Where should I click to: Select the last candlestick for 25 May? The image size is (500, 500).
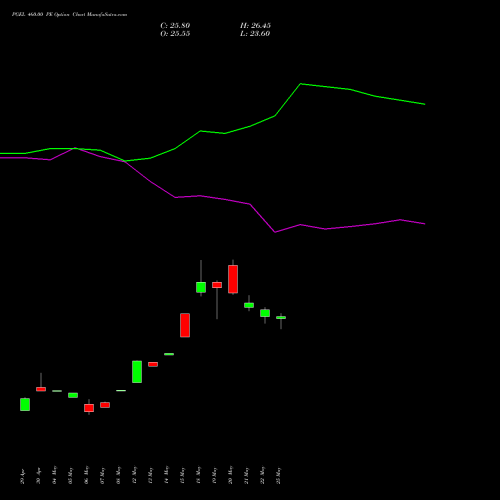point(281,318)
